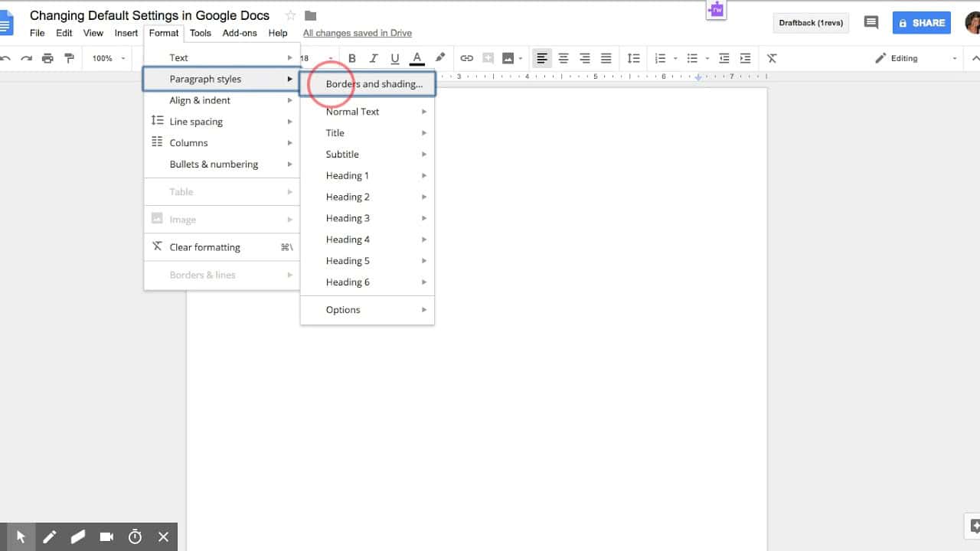The height and width of the screenshot is (551, 980).
Task: Click the blue SHARE button
Action: pyautogui.click(x=922, y=23)
